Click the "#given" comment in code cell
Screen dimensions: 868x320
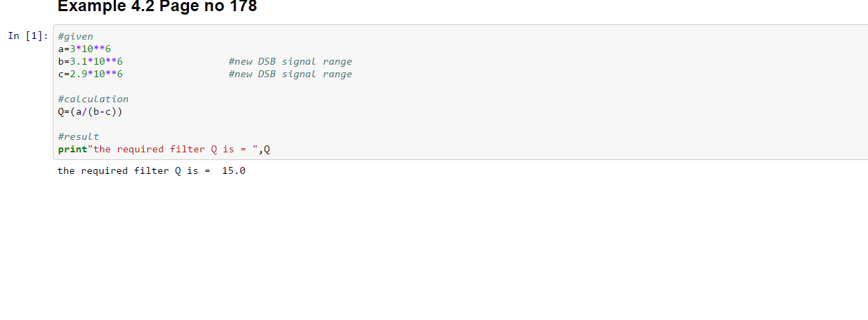pos(76,36)
